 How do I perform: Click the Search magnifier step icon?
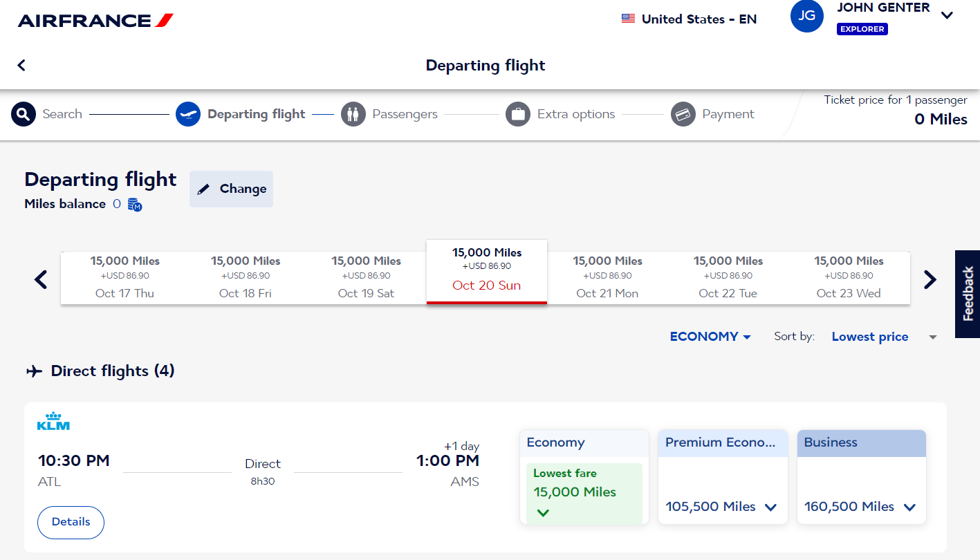pos(24,114)
